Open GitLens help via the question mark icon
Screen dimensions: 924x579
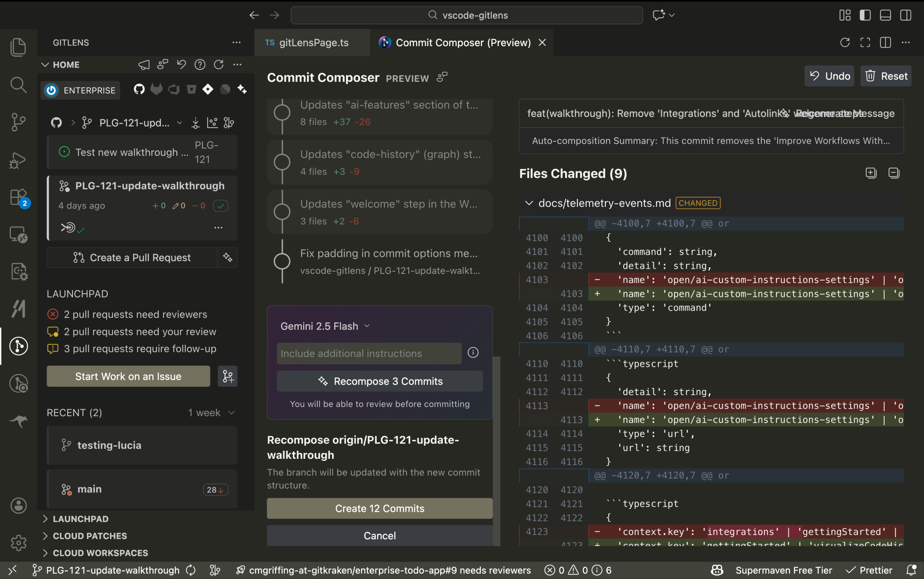pyautogui.click(x=200, y=64)
